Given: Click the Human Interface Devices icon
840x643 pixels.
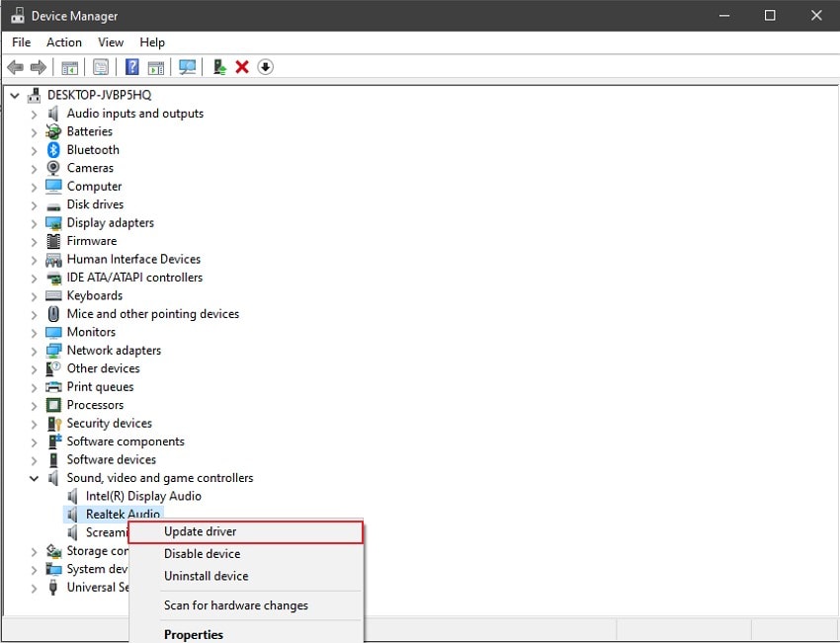Looking at the screenshot, I should [53, 260].
